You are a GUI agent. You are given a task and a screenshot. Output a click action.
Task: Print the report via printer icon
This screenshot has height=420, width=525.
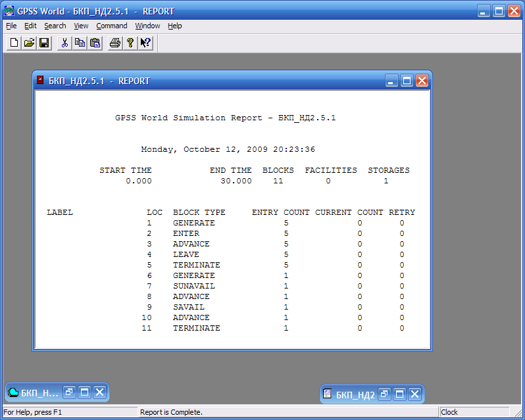tap(115, 43)
